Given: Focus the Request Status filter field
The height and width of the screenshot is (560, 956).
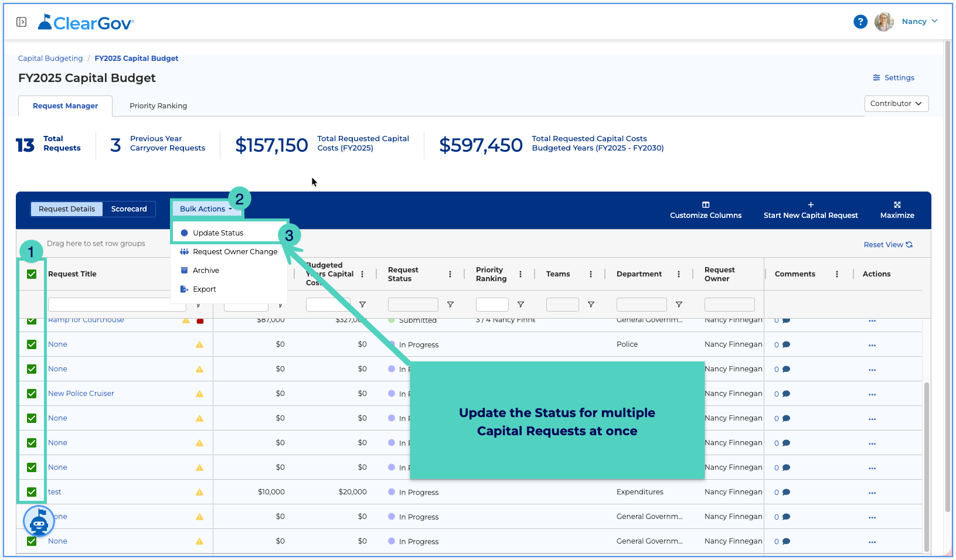Looking at the screenshot, I should pos(413,305).
